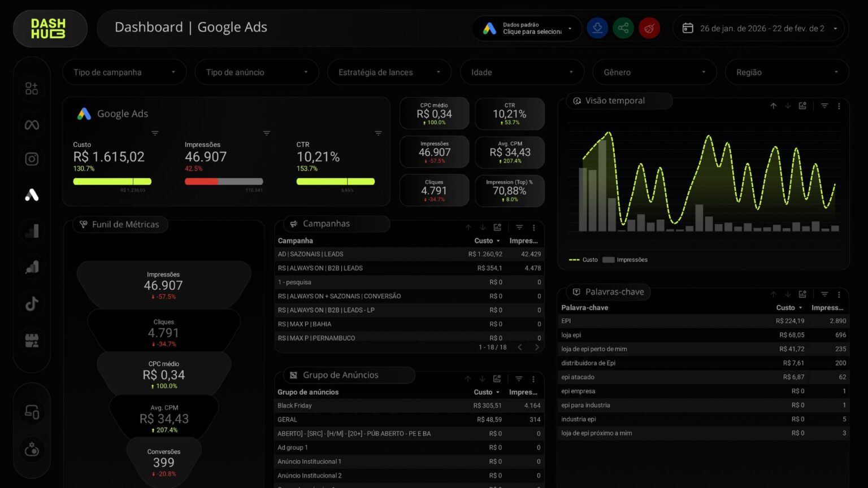This screenshot has height=488, width=868.
Task: Click the blue download button
Action: [x=597, y=28]
